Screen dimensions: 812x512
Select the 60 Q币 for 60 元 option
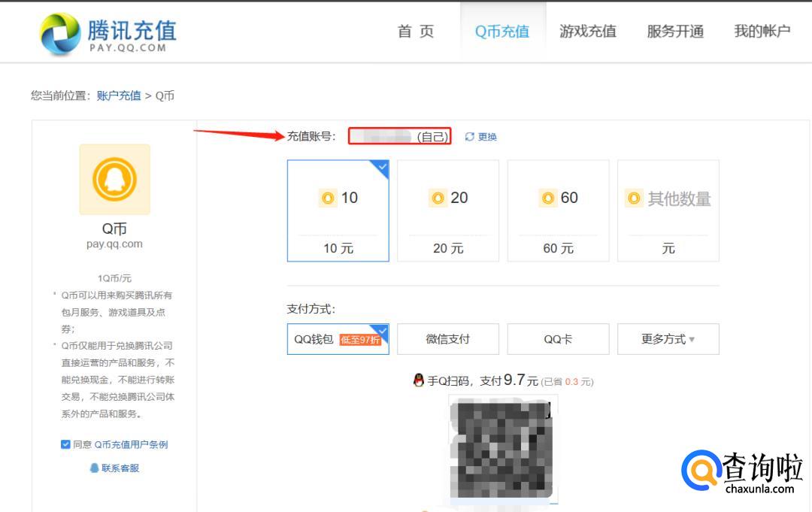558,211
